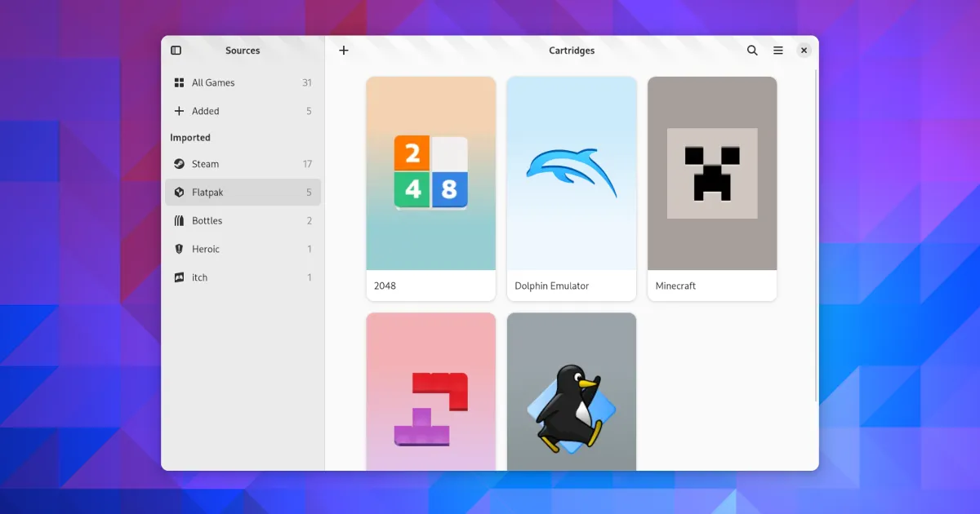Click the Dolphin Emulator title label
Image resolution: width=980 pixels, height=514 pixels.
(551, 286)
